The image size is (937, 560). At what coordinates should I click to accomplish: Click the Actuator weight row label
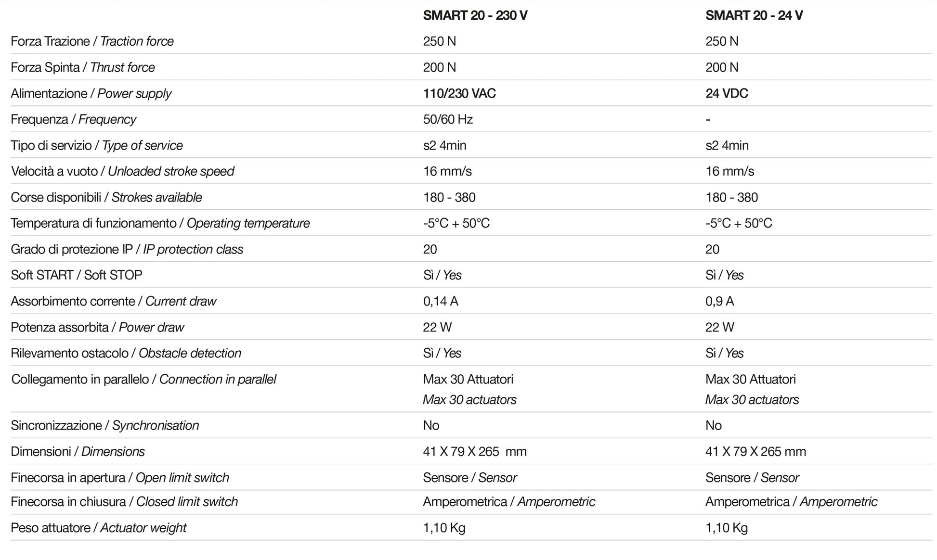[x=143, y=528]
